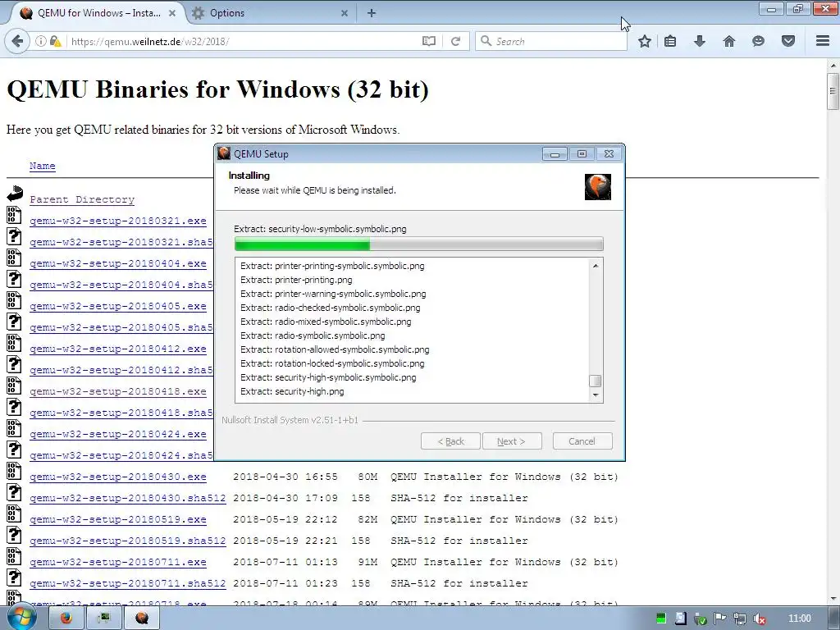840x630 pixels.
Task: Open qemu-w32-setup-20180711.sha512 link
Action: [127, 583]
